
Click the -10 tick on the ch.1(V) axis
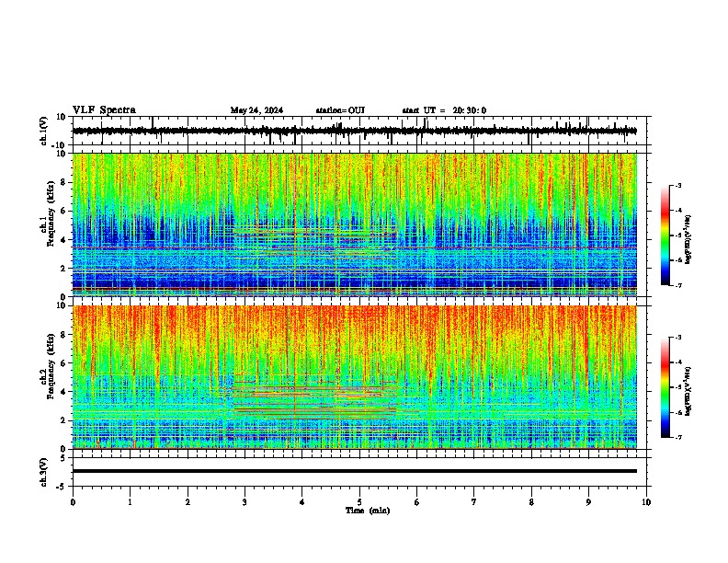pyautogui.click(x=60, y=145)
